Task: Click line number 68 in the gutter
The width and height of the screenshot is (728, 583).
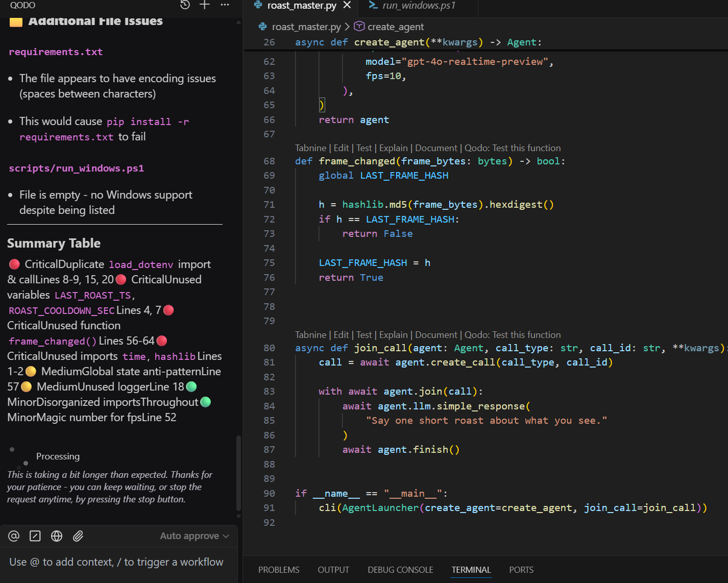Action: pos(269,161)
